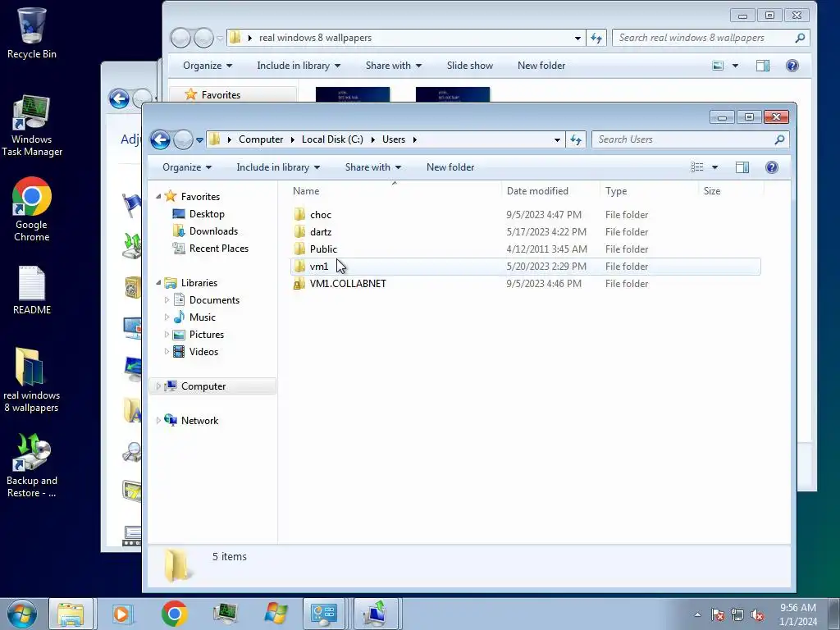
Task: Open the Music library
Action: tap(202, 317)
